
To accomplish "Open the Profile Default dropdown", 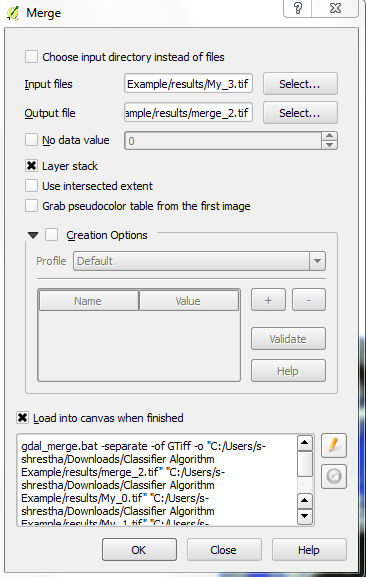I will (199, 261).
